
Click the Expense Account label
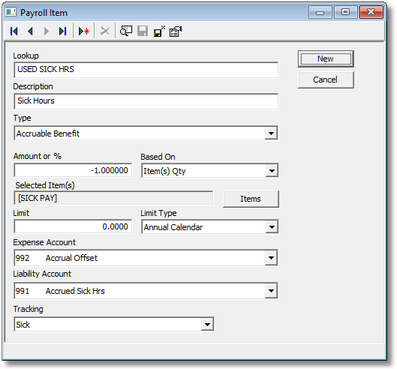(x=44, y=242)
